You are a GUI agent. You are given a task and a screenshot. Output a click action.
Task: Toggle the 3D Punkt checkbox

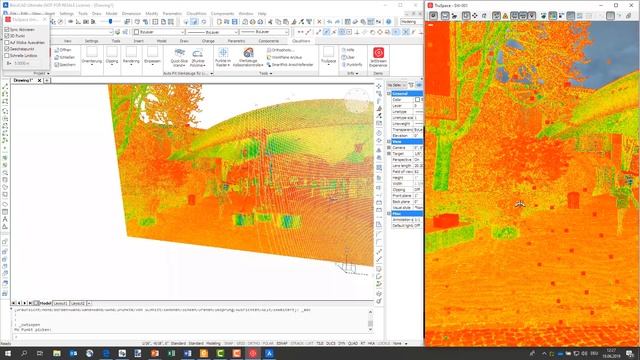(7, 36)
